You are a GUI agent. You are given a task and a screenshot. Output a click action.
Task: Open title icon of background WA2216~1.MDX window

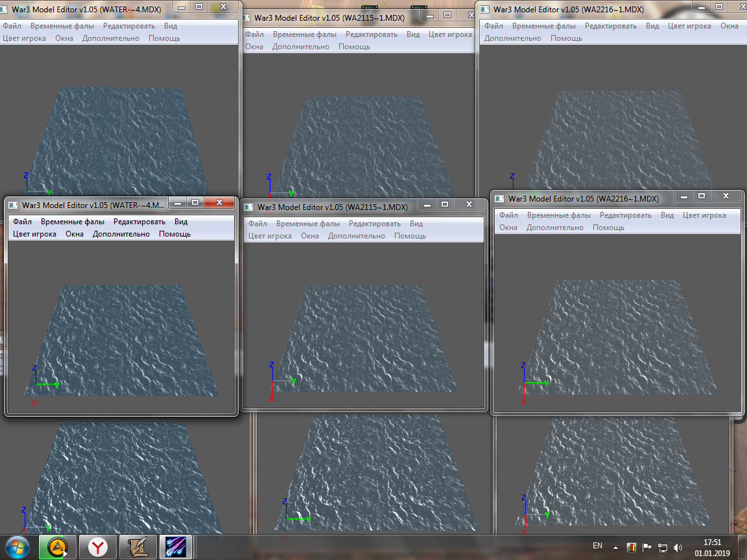click(484, 10)
